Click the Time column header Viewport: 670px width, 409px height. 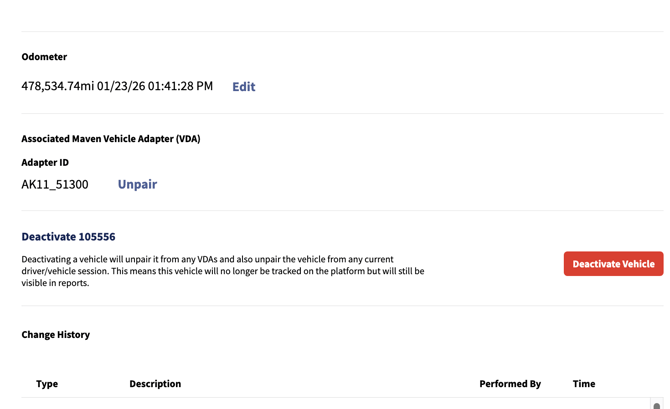(x=584, y=384)
